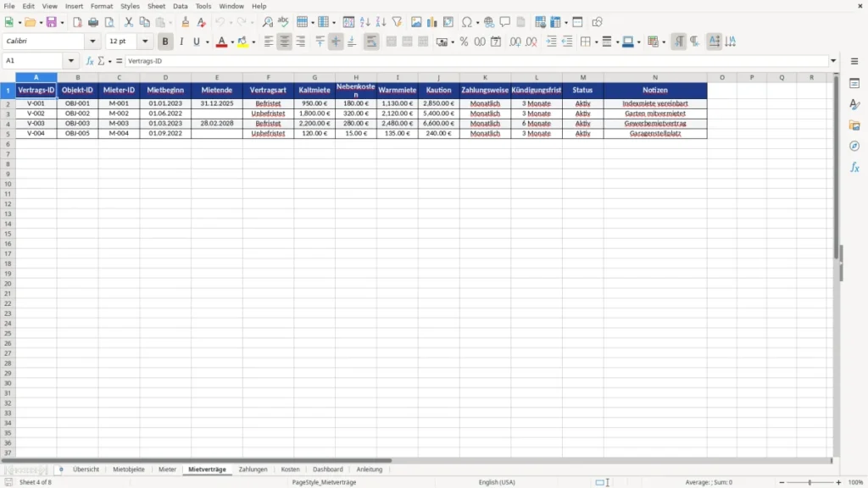
Task: Toggle Center Horizontally alignment
Action: coord(285,42)
